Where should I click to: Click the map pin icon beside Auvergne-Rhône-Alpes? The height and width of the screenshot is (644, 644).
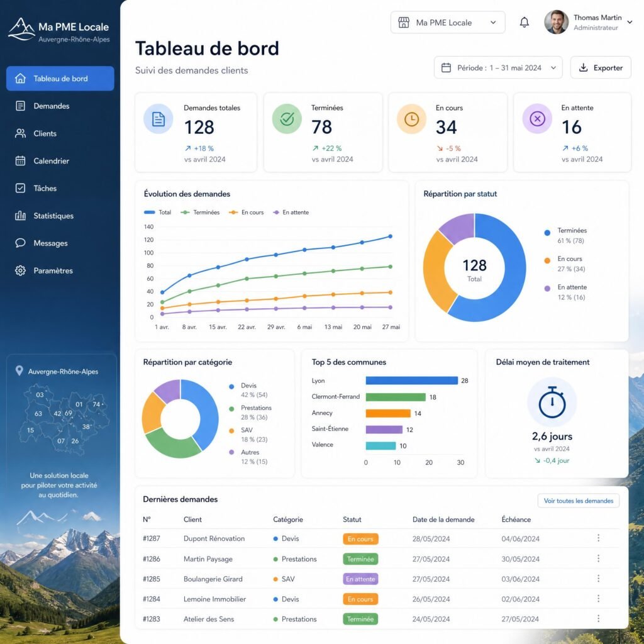click(x=19, y=371)
